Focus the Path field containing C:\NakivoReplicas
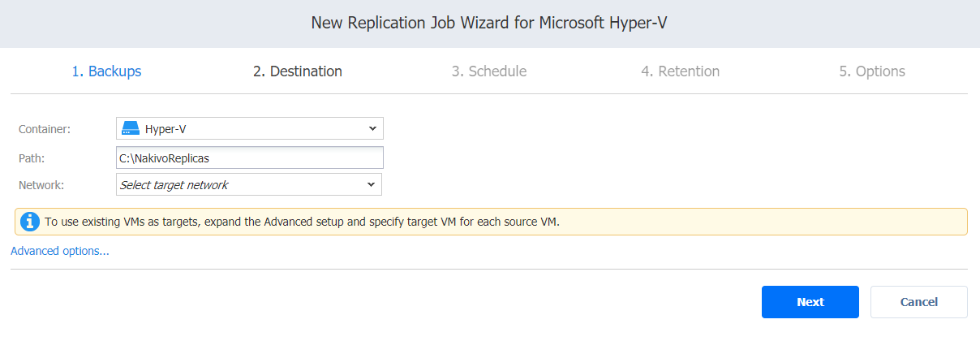The height and width of the screenshot is (341, 980). [250, 158]
